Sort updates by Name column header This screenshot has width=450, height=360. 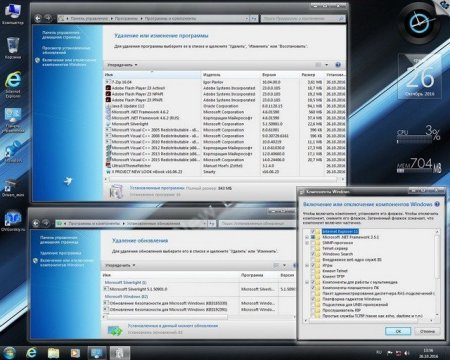point(170,275)
